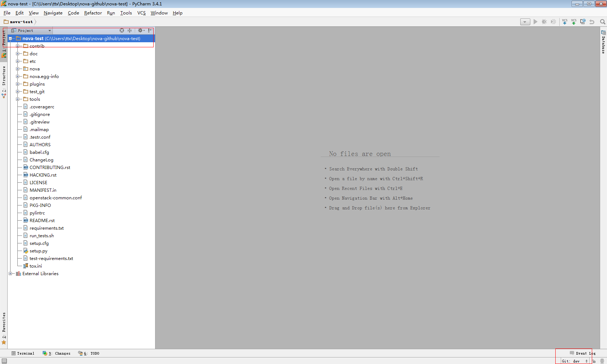This screenshot has width=607, height=364.
Task: Open the Help menu
Action: 178,13
